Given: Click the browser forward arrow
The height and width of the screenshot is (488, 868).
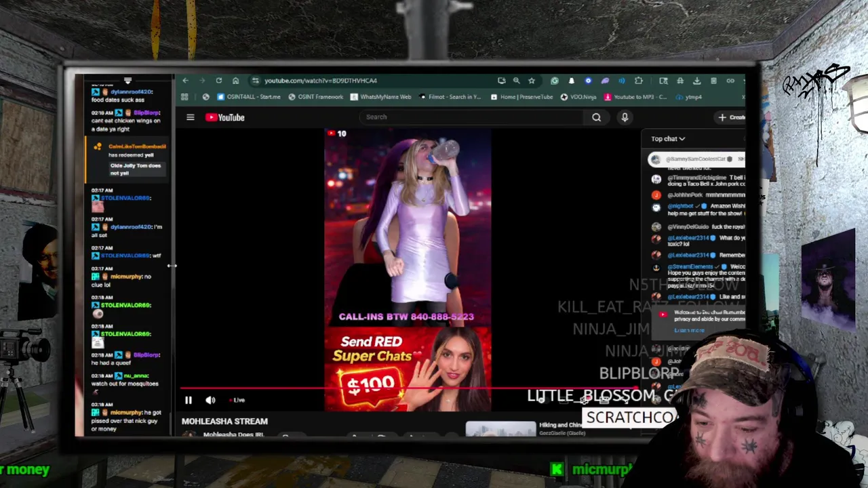Looking at the screenshot, I should [202, 81].
